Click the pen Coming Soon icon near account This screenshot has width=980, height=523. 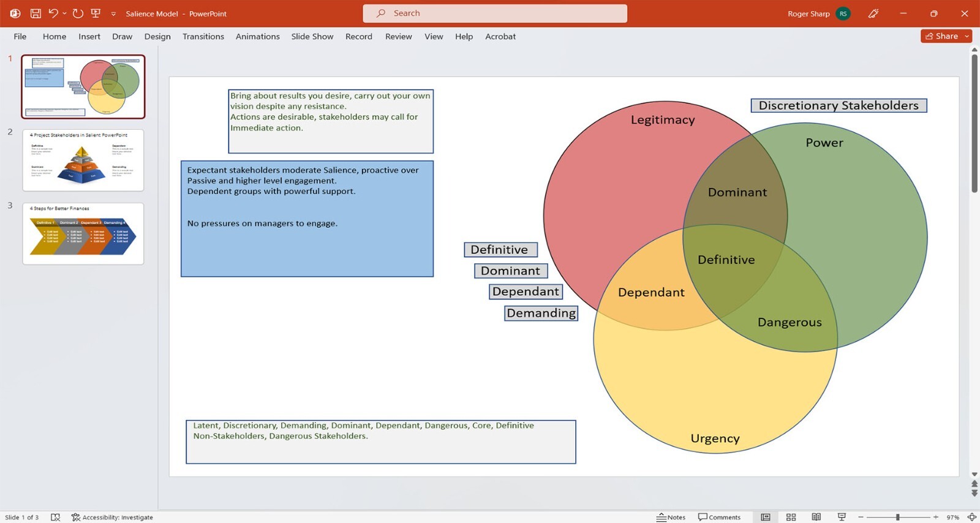click(x=873, y=13)
